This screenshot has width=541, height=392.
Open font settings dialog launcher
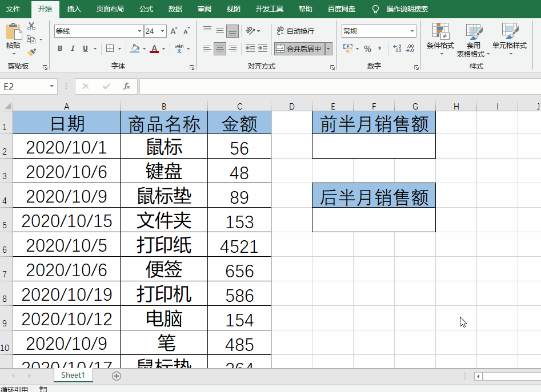click(x=192, y=67)
